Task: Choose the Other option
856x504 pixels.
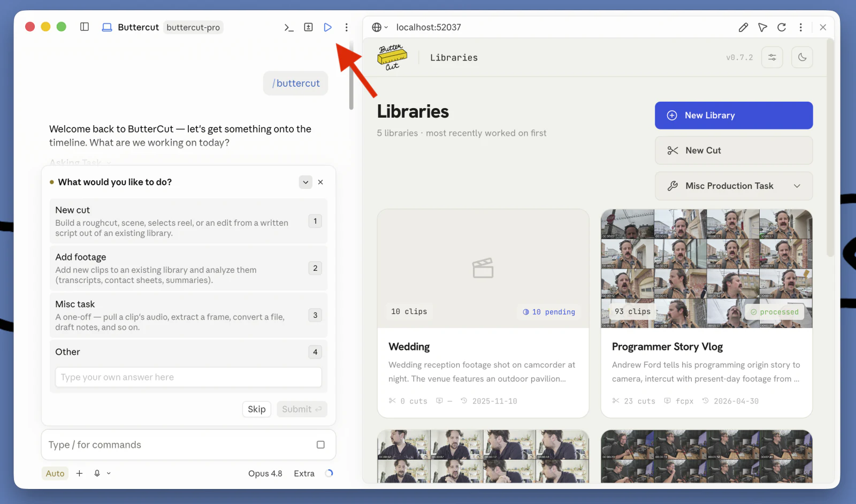Action: click(188, 352)
